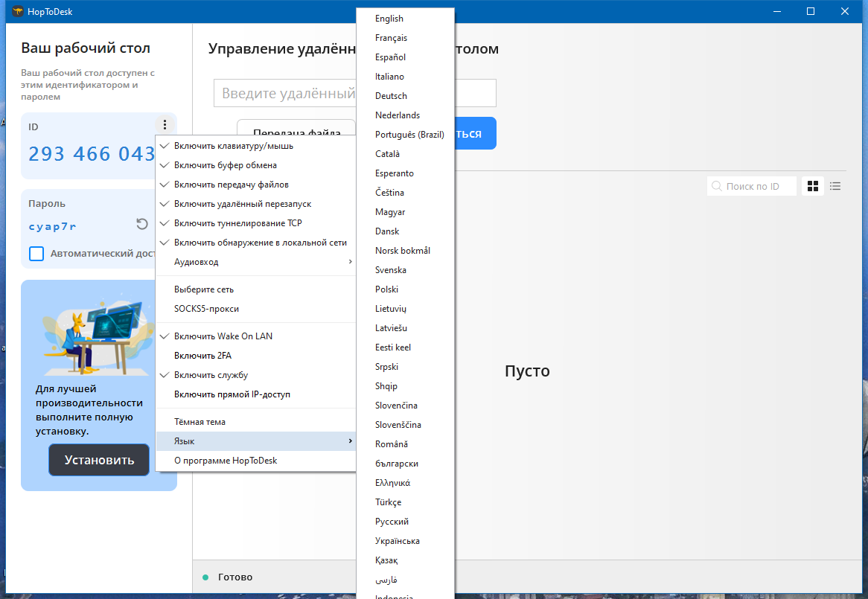Select Shqip language
868x599 pixels.
coord(405,387)
